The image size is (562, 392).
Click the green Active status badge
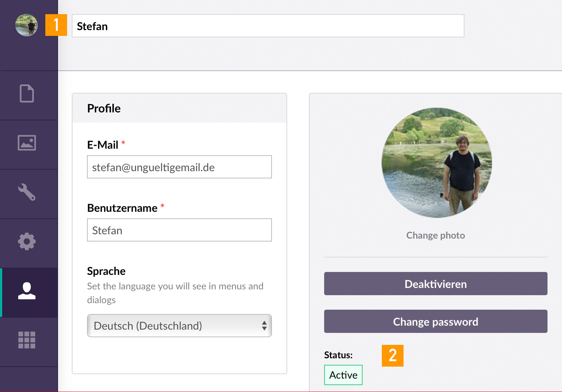click(x=343, y=375)
